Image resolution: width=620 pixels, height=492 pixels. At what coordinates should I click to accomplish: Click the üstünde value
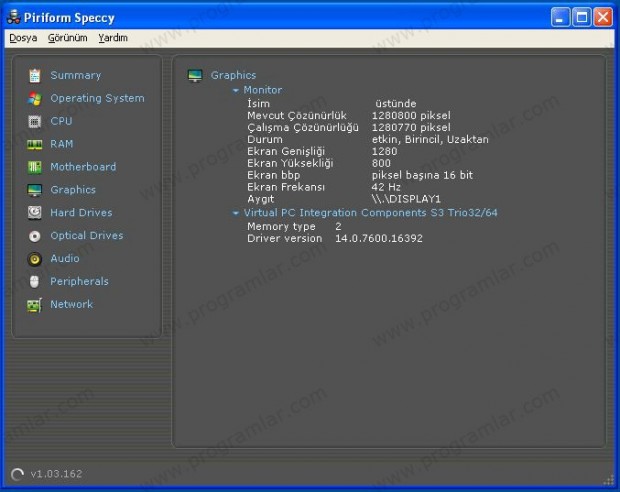pos(396,104)
